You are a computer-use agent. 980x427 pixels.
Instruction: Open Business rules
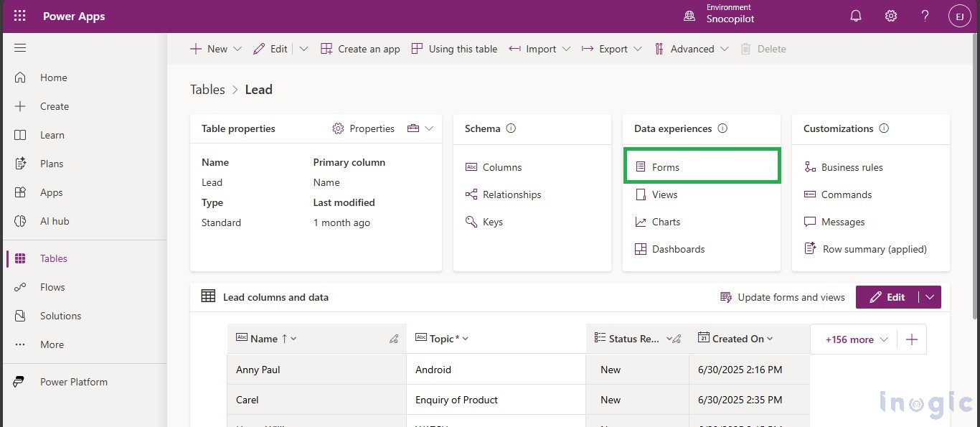844,167
